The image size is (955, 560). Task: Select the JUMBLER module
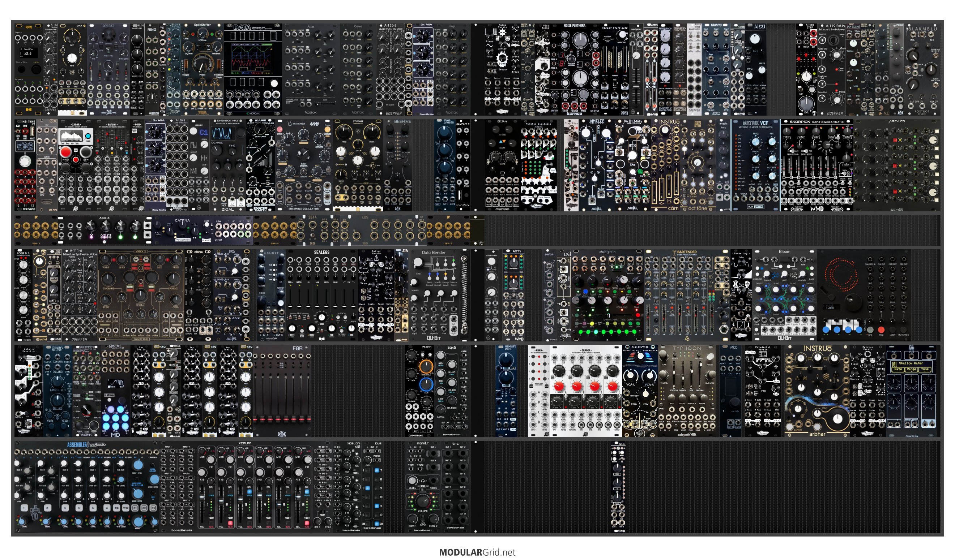tap(596, 165)
